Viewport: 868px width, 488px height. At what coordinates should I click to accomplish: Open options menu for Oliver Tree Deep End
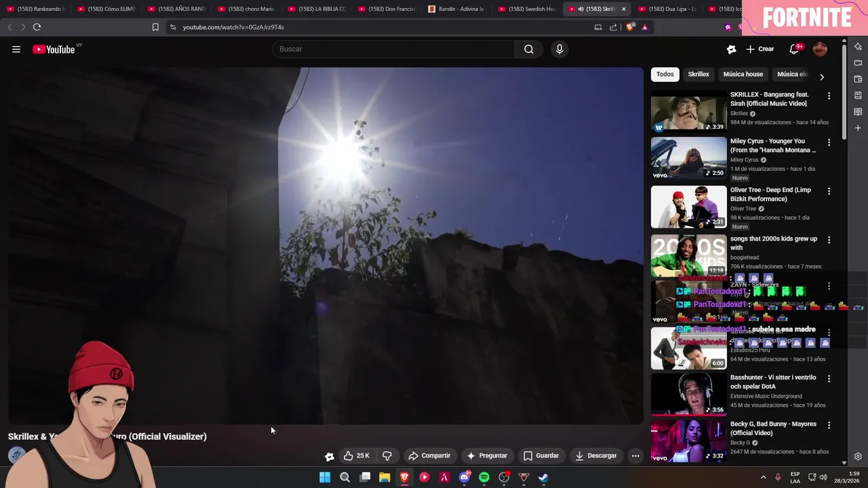point(829,192)
